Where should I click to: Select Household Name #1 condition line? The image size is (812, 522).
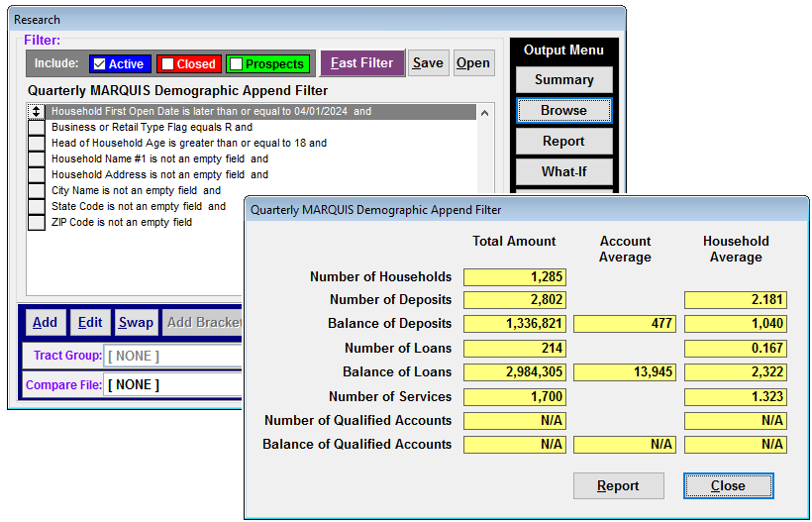159,159
